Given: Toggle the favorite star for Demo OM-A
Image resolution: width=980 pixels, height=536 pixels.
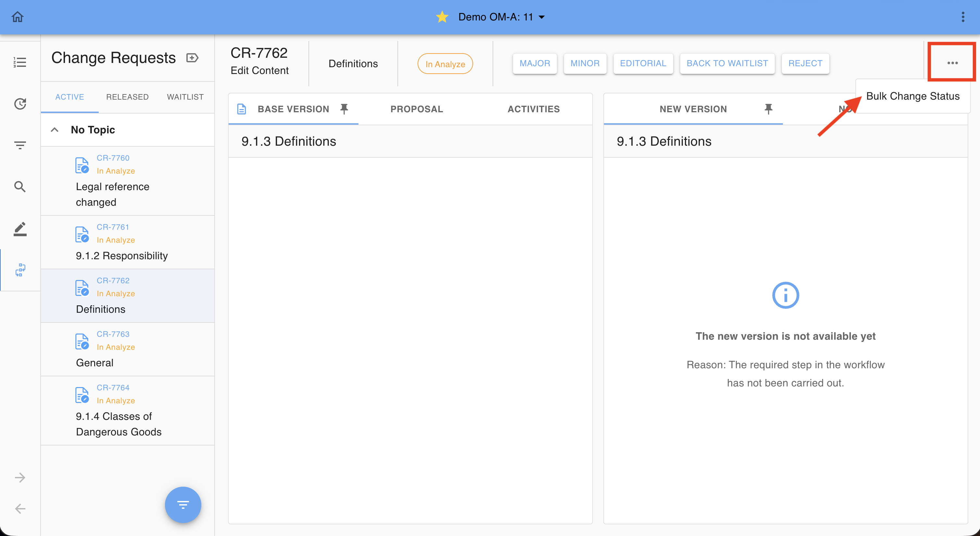Looking at the screenshot, I should click(442, 17).
